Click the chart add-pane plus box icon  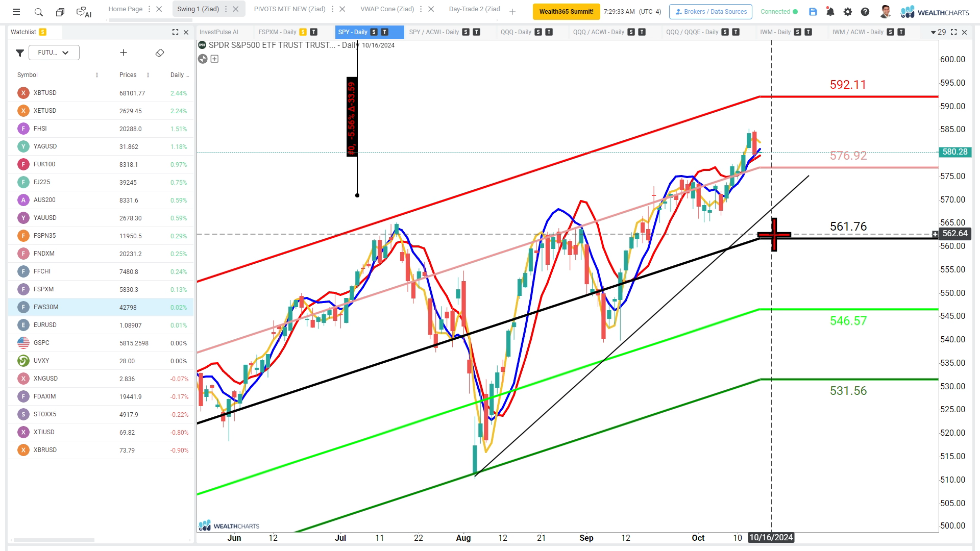(215, 59)
